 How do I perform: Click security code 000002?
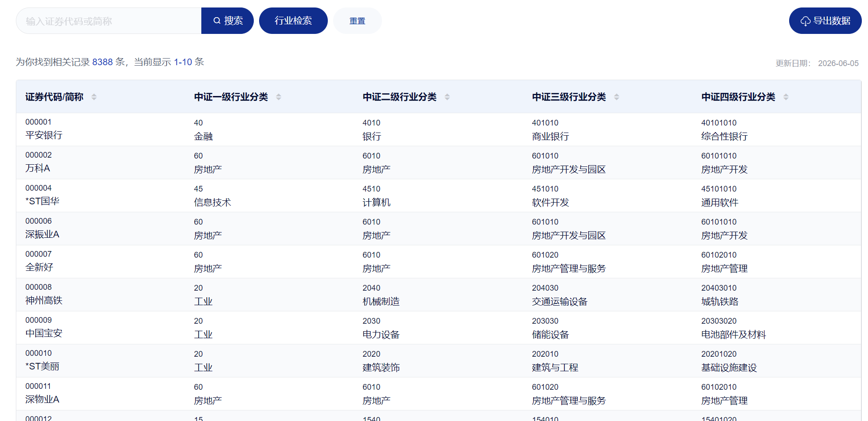pos(38,155)
